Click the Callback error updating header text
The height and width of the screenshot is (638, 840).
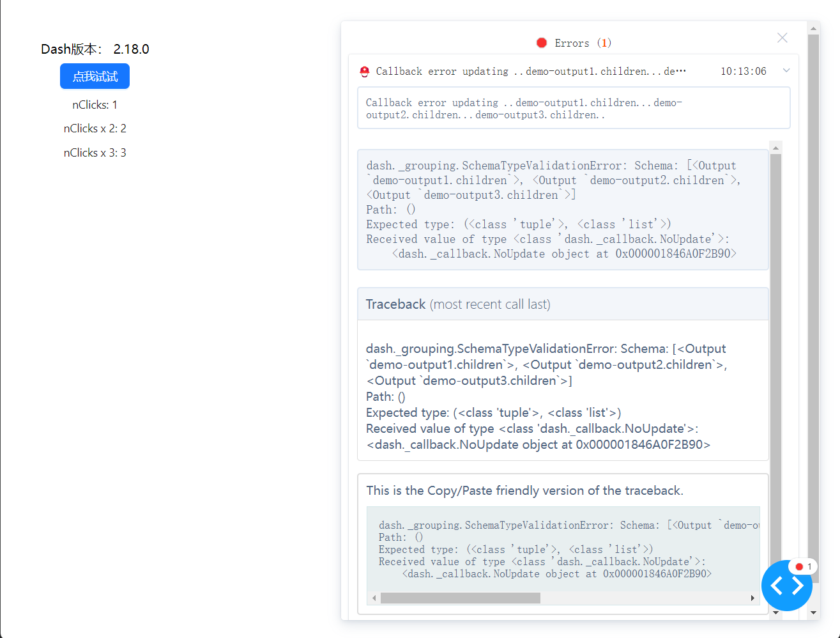(531, 72)
